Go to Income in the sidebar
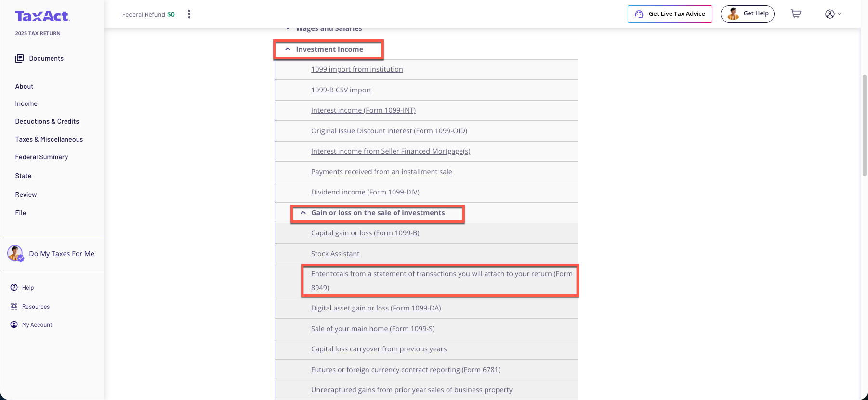 (x=26, y=103)
